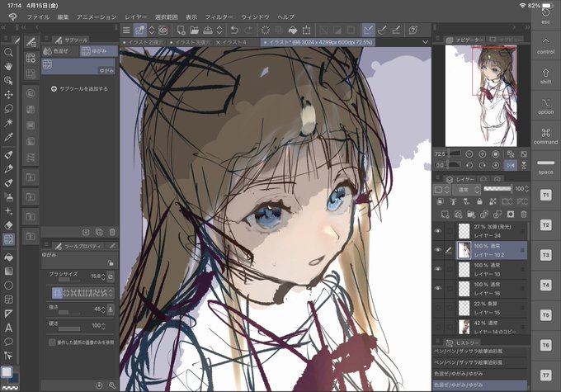Select the Hand move-view tool
The image size is (561, 392).
pyautogui.click(x=8, y=67)
